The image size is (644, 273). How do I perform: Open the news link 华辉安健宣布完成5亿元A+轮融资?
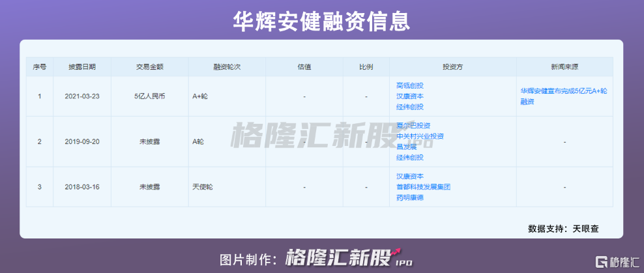click(564, 96)
